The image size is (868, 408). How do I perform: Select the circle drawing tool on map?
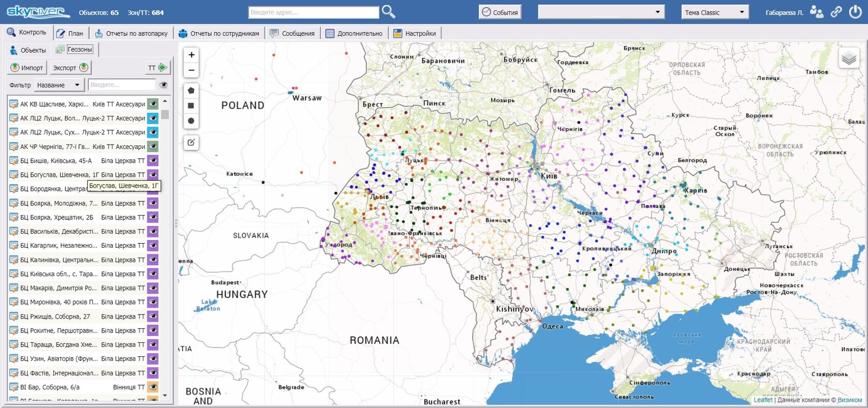[x=191, y=121]
